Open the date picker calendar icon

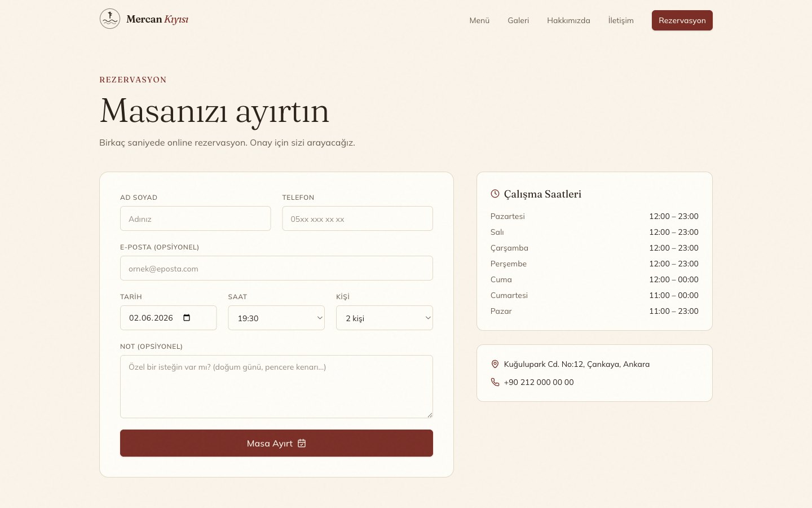point(187,318)
